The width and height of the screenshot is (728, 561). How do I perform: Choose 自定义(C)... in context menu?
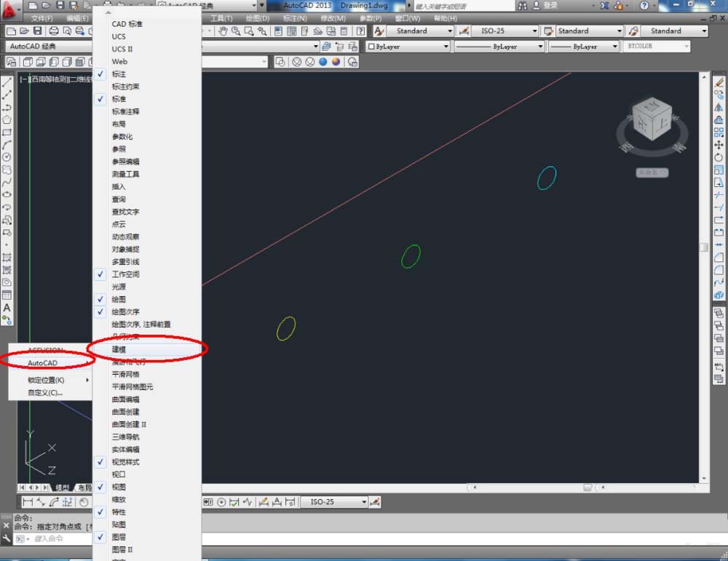pyautogui.click(x=50, y=393)
